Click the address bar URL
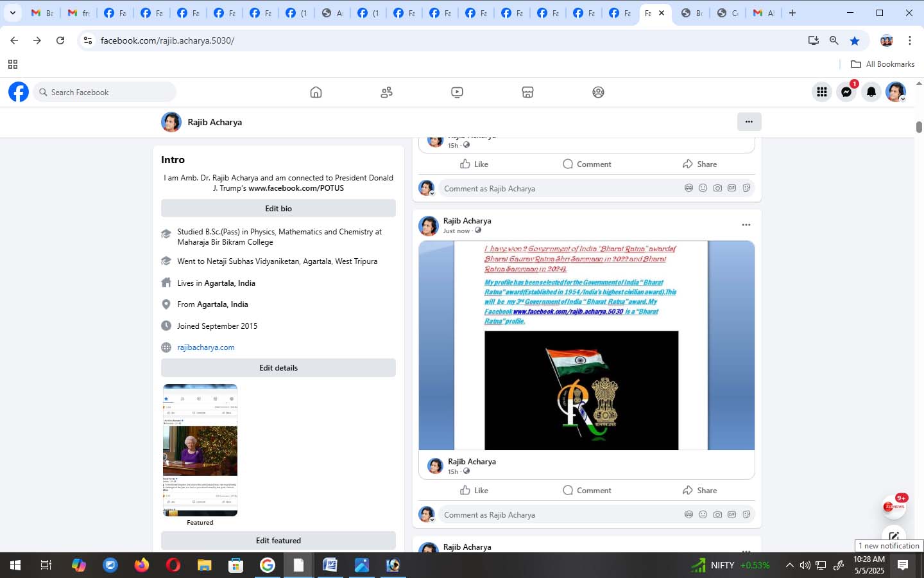 click(167, 40)
